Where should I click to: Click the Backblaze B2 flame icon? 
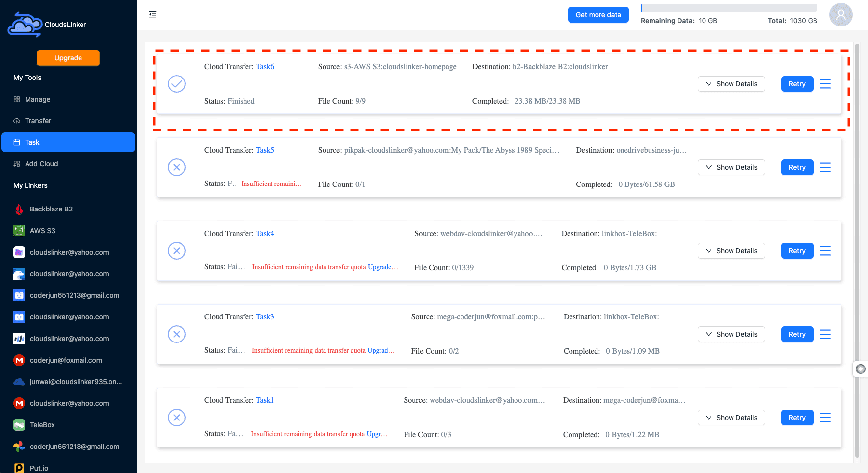click(x=19, y=209)
